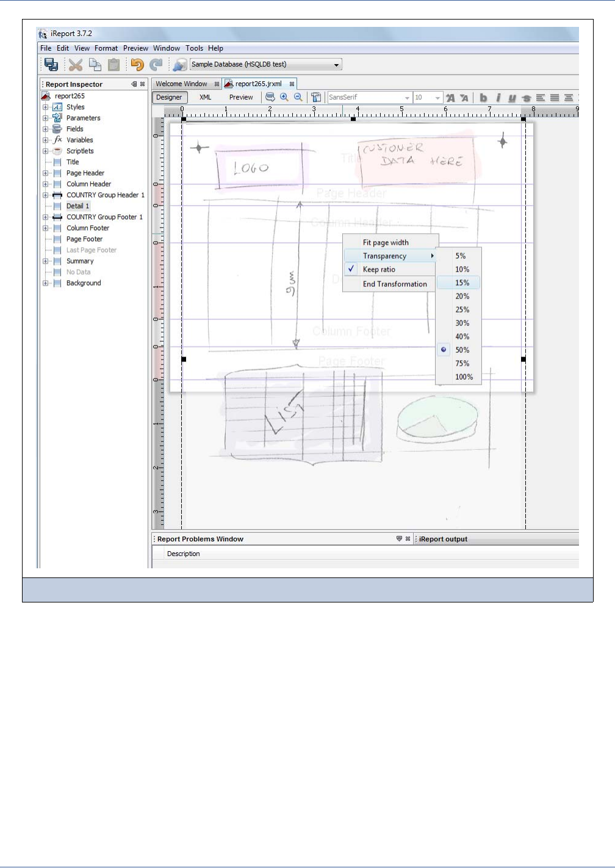Screen dimensions: 615x868
Task: Open the Transparency submenu
Action: coord(389,256)
